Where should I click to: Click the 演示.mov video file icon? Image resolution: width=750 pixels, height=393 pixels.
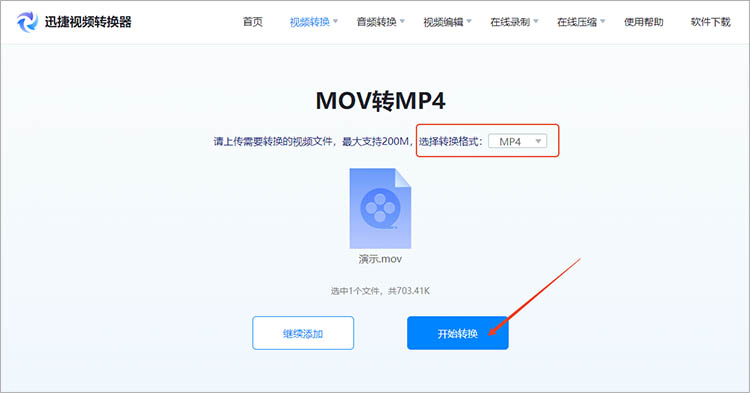click(x=380, y=208)
